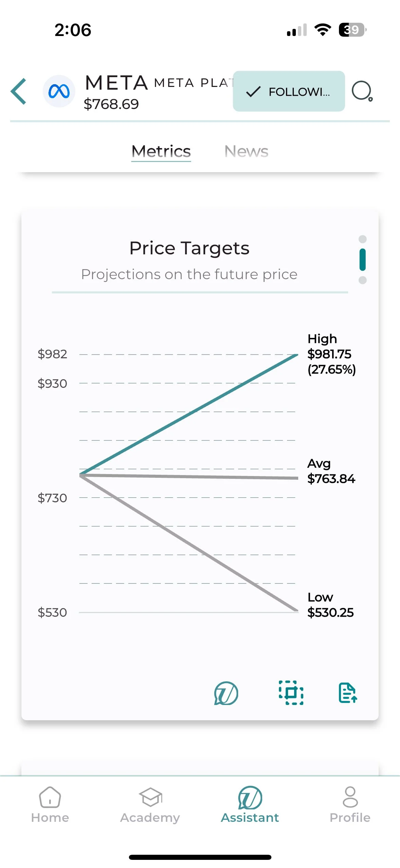Select the first card page dot
This screenshot has width=400, height=868.
[x=362, y=239]
